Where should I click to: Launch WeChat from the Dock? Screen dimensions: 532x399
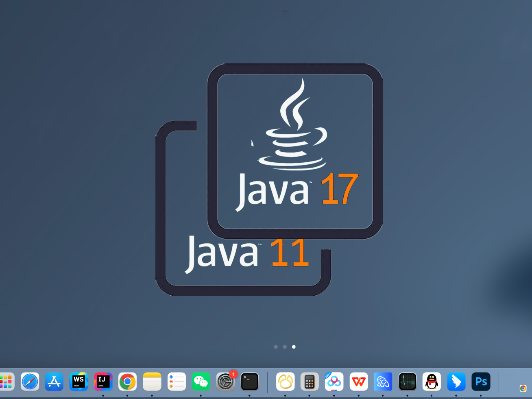point(201,382)
